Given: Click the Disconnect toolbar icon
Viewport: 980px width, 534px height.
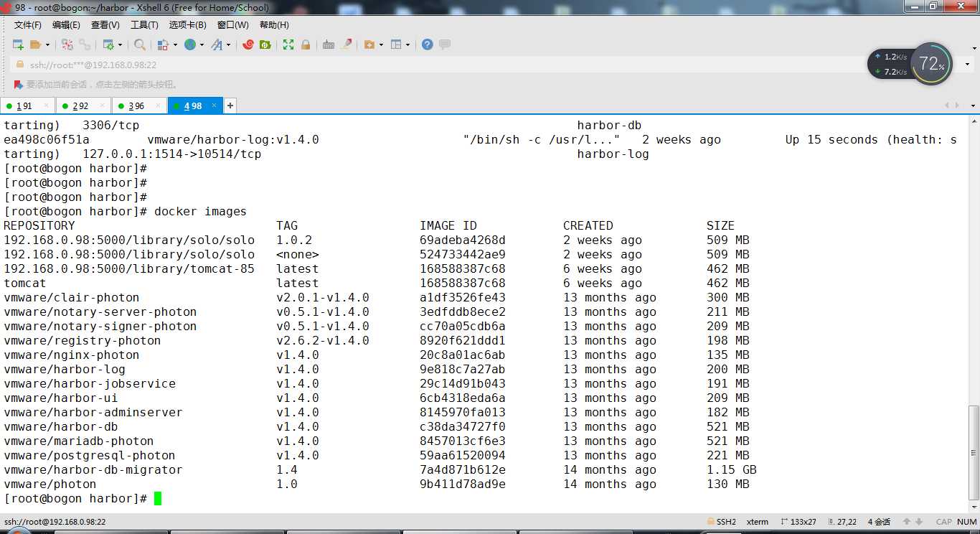Looking at the screenshot, I should point(67,44).
